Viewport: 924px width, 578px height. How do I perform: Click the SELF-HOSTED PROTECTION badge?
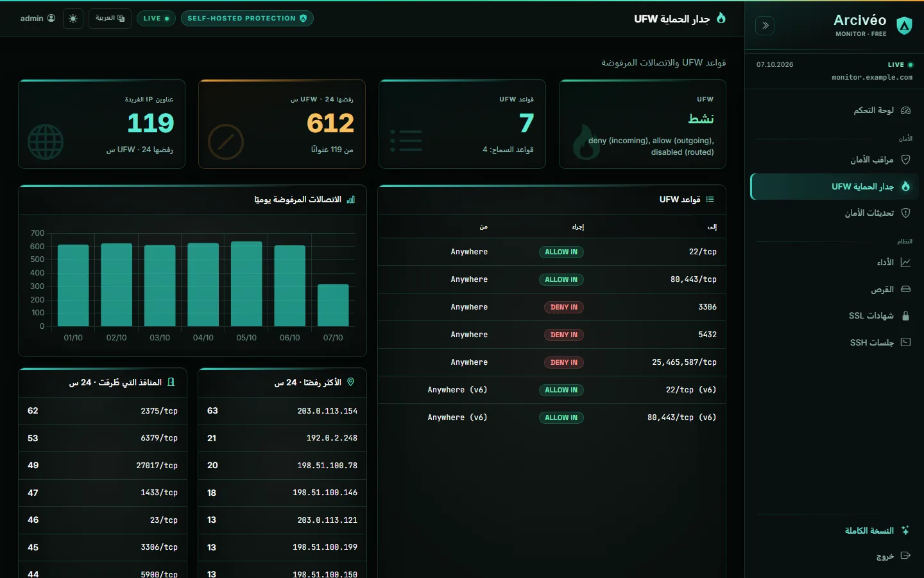pos(247,19)
